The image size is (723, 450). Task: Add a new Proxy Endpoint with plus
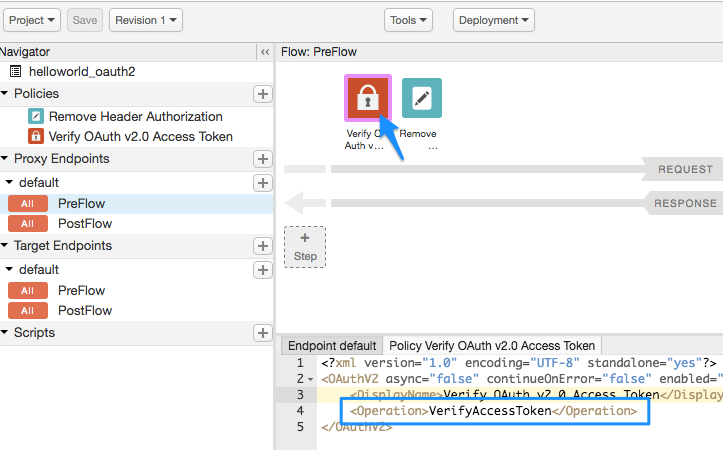[x=263, y=159]
